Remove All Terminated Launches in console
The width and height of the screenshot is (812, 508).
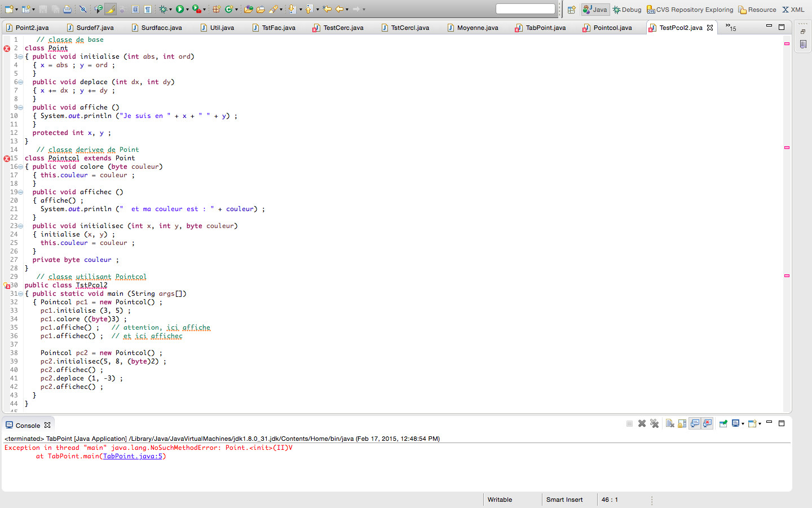[x=654, y=423]
